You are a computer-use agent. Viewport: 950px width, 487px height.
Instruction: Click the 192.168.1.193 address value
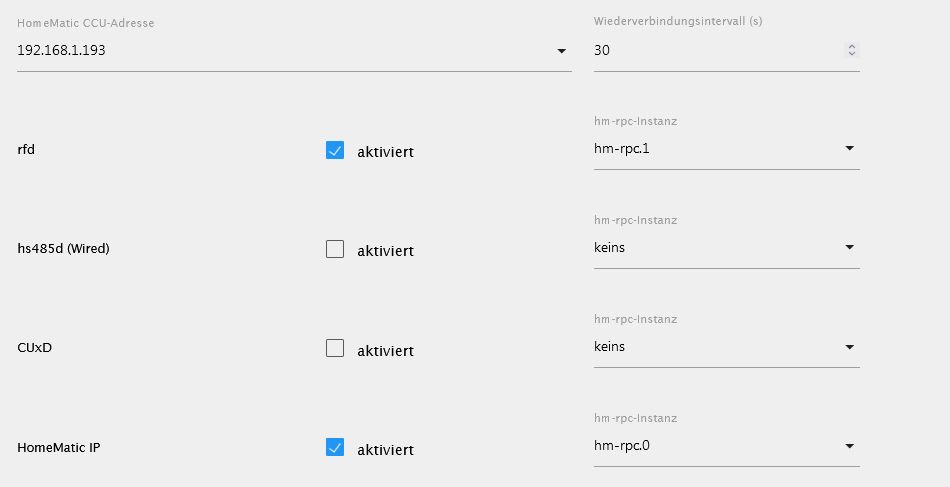(x=62, y=50)
